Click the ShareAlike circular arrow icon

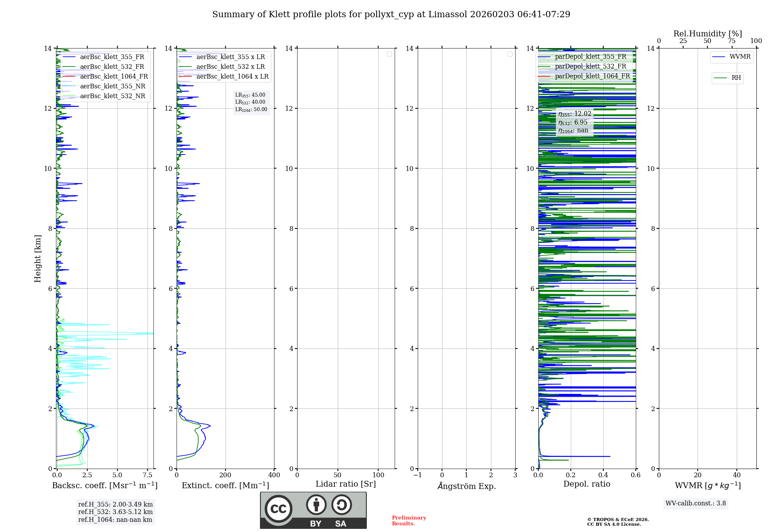click(x=341, y=505)
